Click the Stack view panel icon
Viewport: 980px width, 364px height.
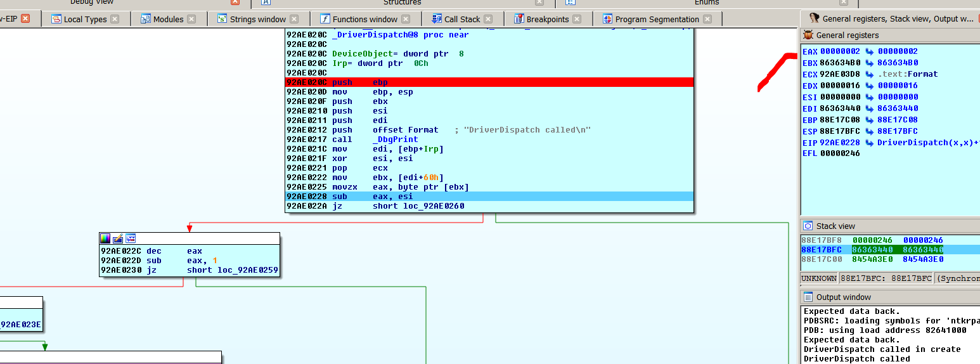[x=808, y=226]
